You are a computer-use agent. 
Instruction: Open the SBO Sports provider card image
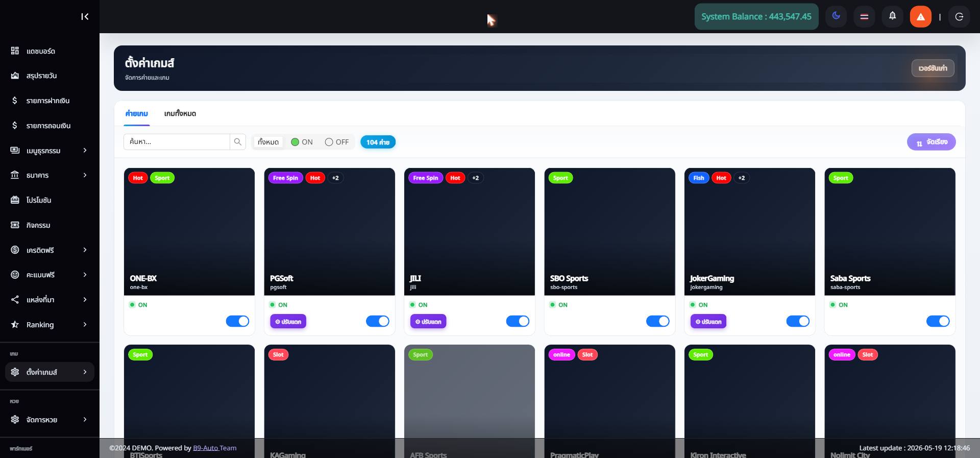click(x=609, y=231)
